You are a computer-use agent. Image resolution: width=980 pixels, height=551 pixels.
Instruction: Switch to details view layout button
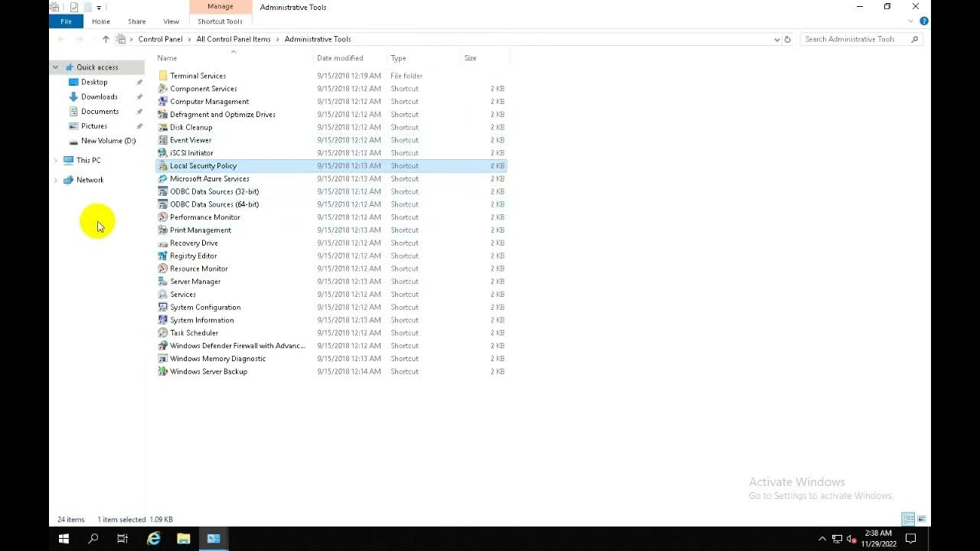pyautogui.click(x=908, y=520)
